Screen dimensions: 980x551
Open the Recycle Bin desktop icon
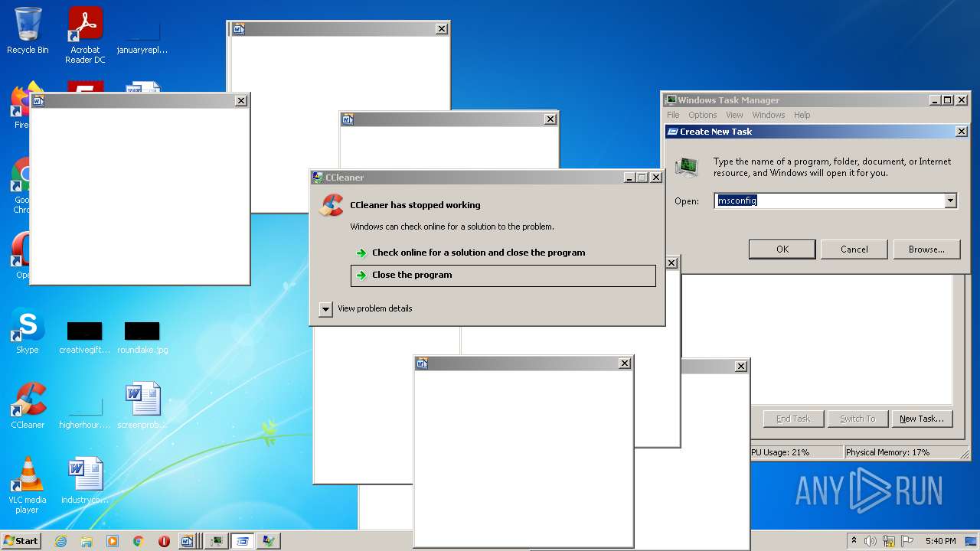tap(28, 31)
